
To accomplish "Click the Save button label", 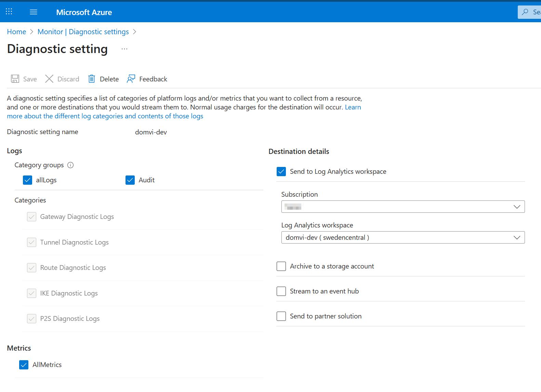I will click(30, 79).
